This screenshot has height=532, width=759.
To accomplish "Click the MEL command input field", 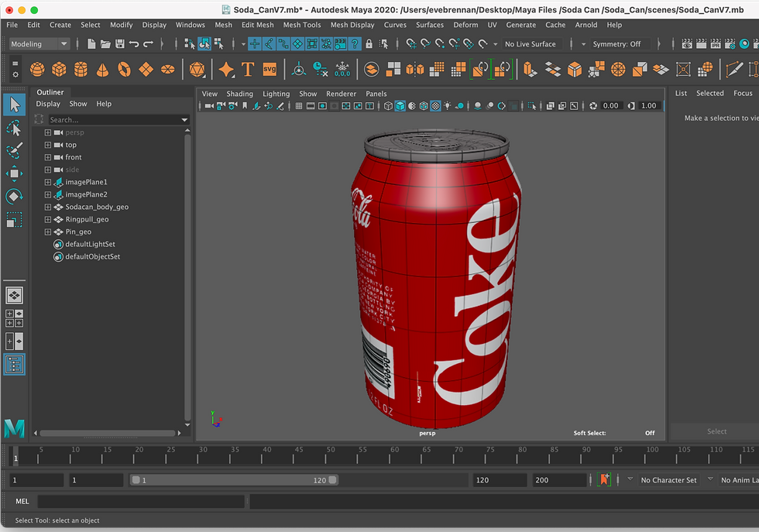I will (141, 502).
